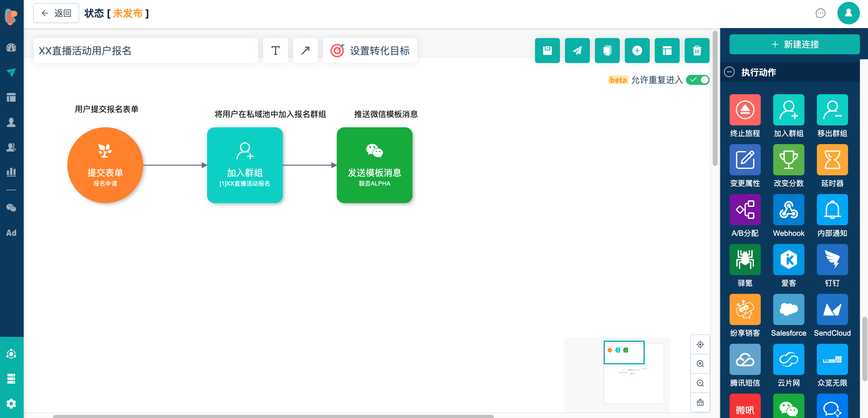
Task: Select the 延时器 hourglass icon
Action: click(832, 160)
